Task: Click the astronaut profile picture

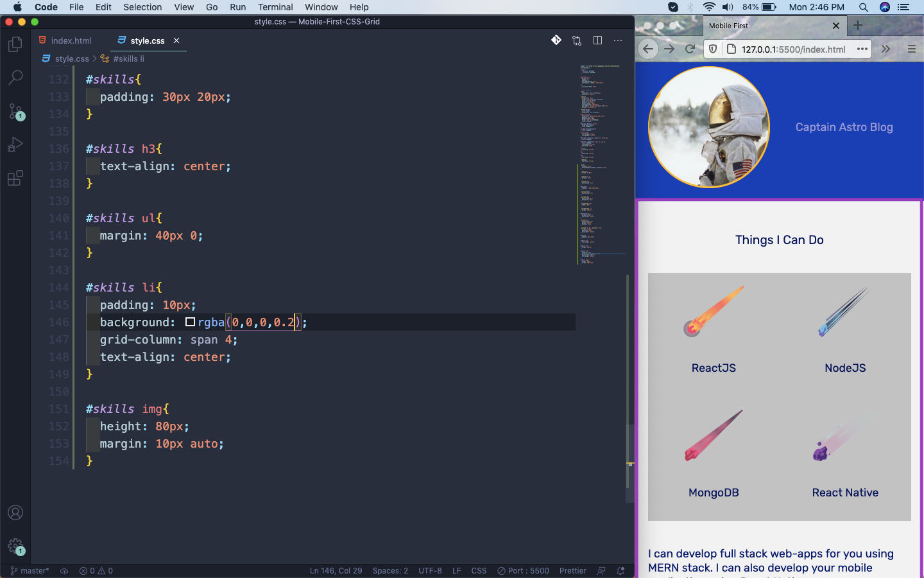Action: (x=708, y=127)
